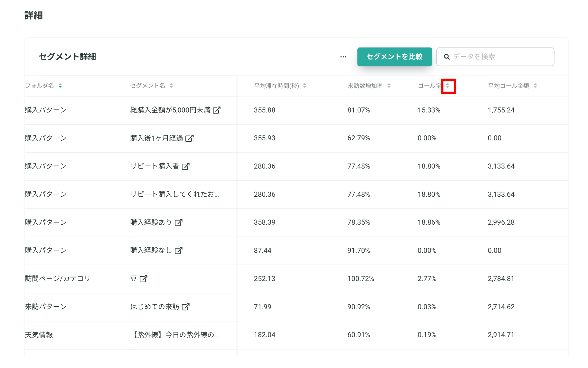Sort by ゴール率 column arrow
Image resolution: width=588 pixels, height=368 pixels.
[x=448, y=86]
